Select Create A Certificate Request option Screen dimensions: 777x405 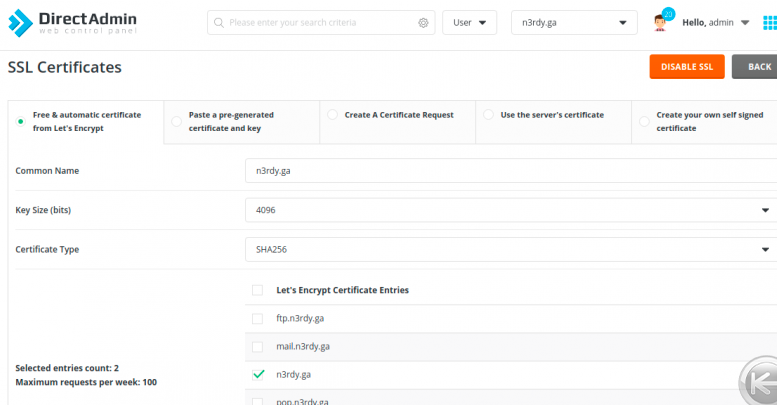(333, 115)
